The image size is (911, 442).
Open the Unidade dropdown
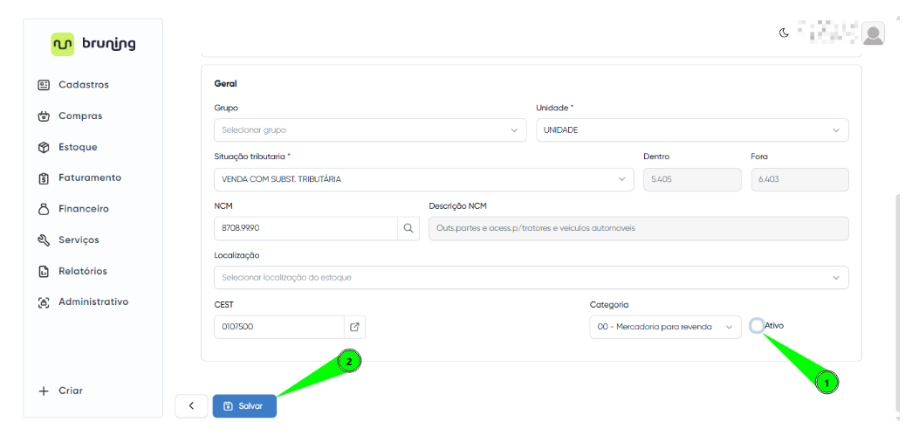click(x=692, y=130)
